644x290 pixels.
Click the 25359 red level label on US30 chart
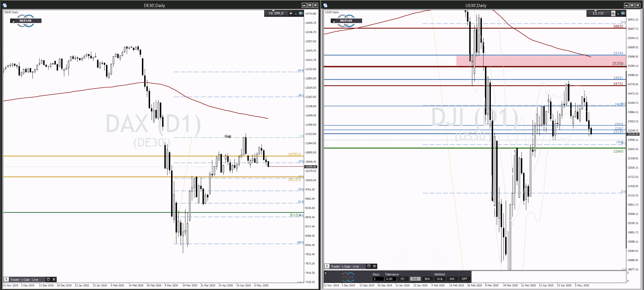click(617, 64)
